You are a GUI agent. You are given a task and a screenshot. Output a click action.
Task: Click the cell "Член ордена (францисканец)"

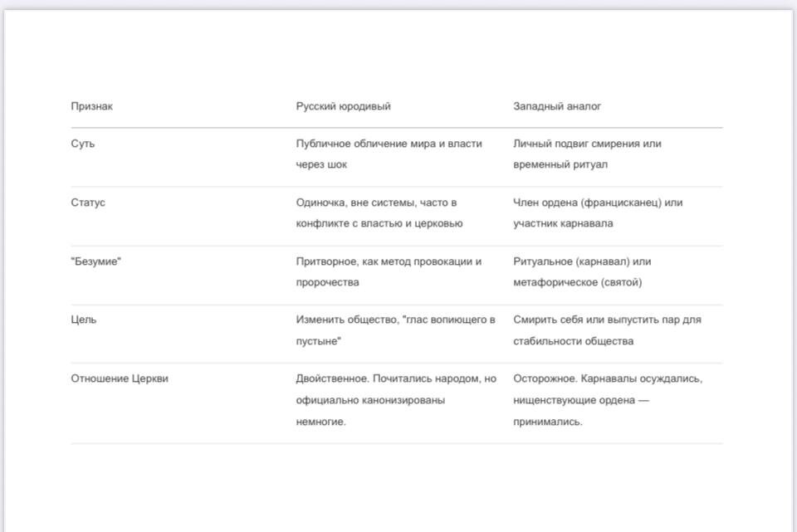[598, 213]
